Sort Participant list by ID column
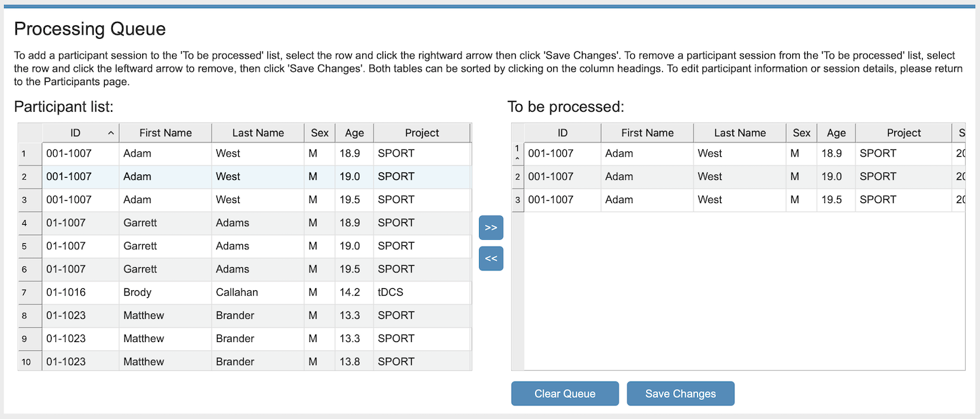980x419 pixels. (80, 133)
